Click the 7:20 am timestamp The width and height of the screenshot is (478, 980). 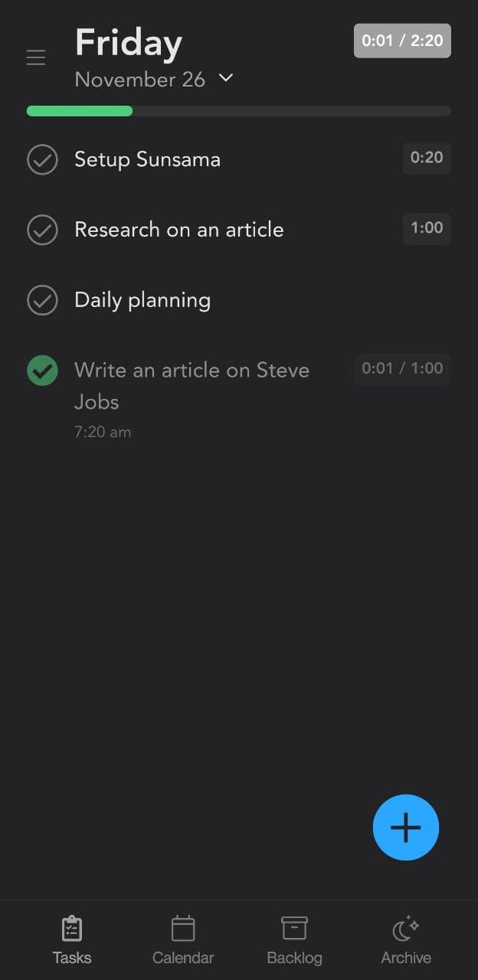click(x=103, y=432)
